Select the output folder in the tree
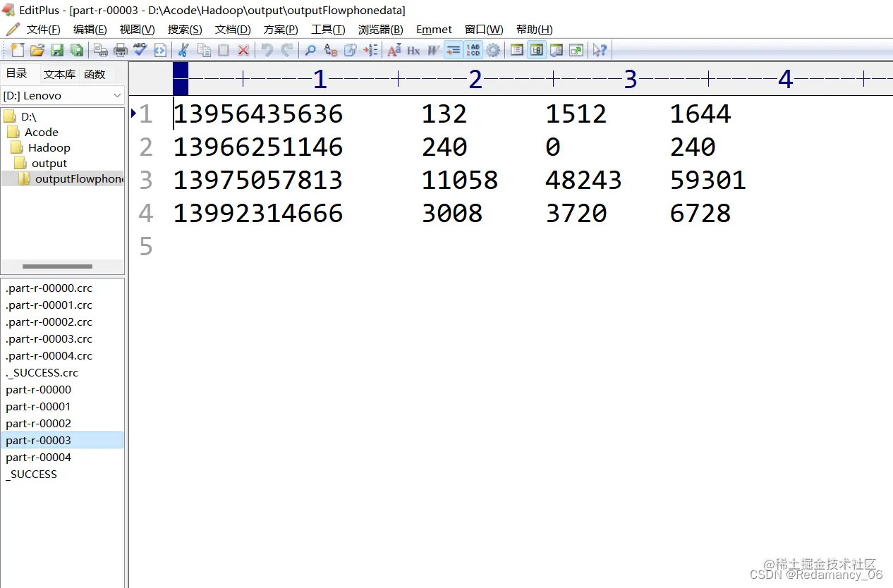The width and height of the screenshot is (893, 588). (x=49, y=163)
